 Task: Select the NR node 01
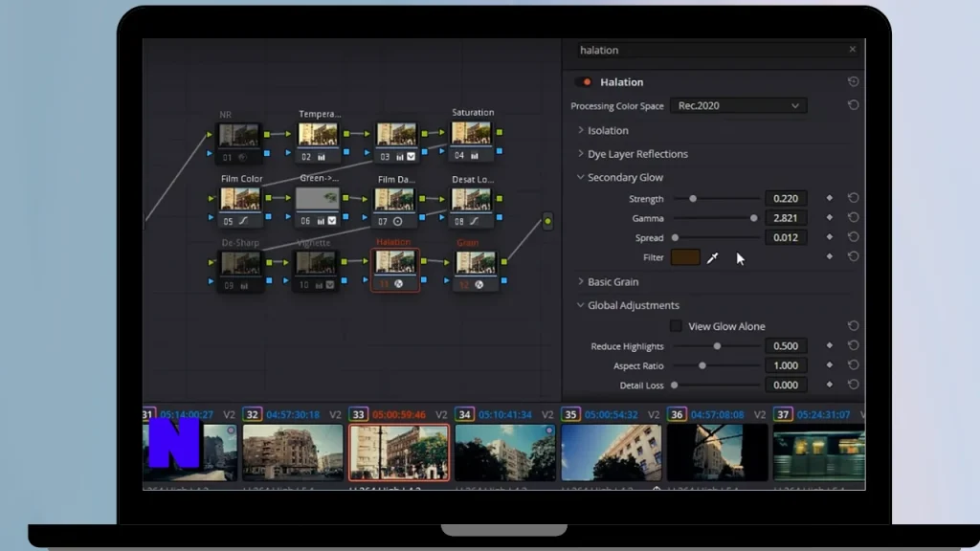click(238, 143)
